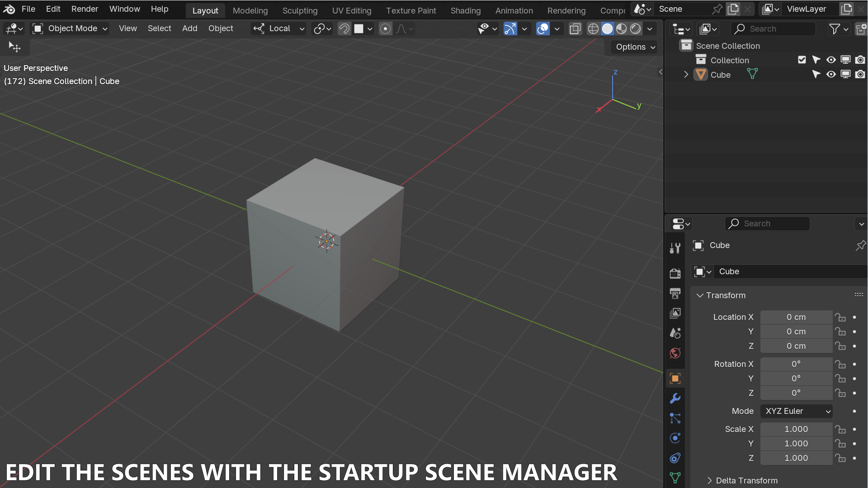Select material preview viewport shading
The height and width of the screenshot is (488, 868).
(621, 28)
